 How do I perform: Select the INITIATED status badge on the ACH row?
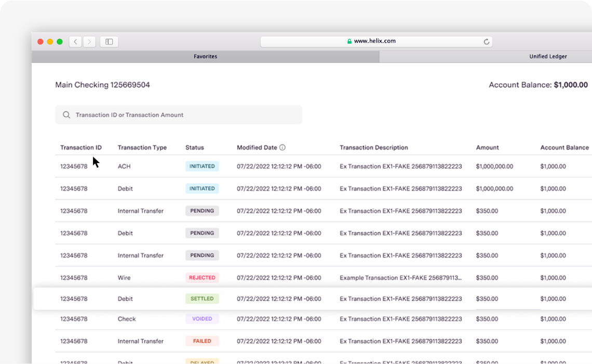[202, 166]
